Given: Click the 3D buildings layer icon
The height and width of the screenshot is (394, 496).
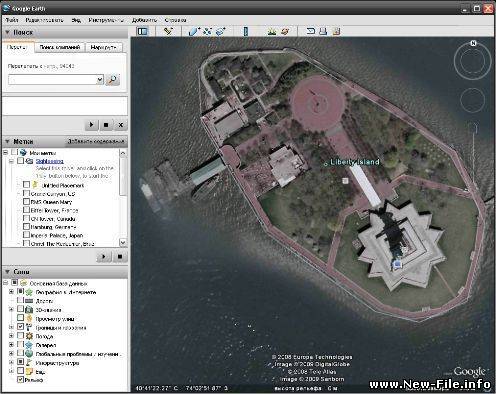Looking at the screenshot, I should click(29, 309).
